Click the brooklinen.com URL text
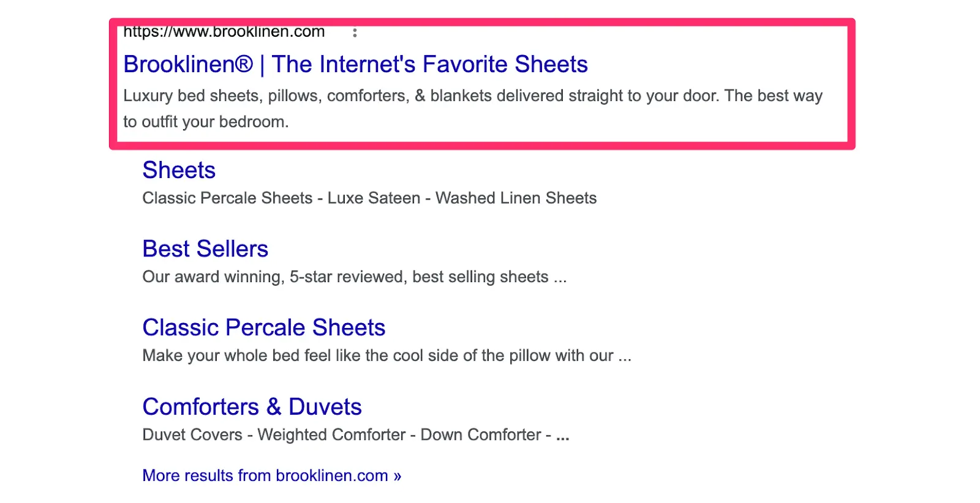Image resolution: width=980 pixels, height=503 pixels. (x=224, y=31)
